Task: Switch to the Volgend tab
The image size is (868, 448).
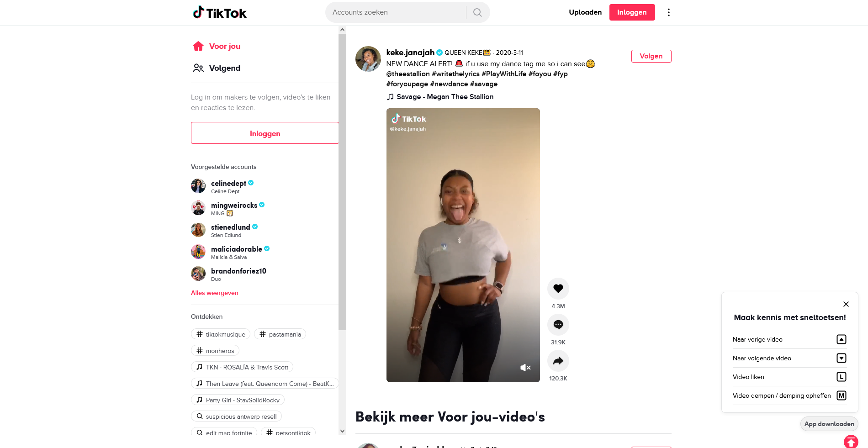Action: [x=217, y=68]
